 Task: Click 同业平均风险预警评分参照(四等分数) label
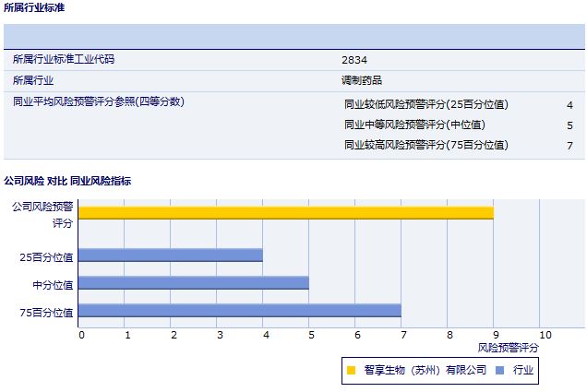point(99,101)
